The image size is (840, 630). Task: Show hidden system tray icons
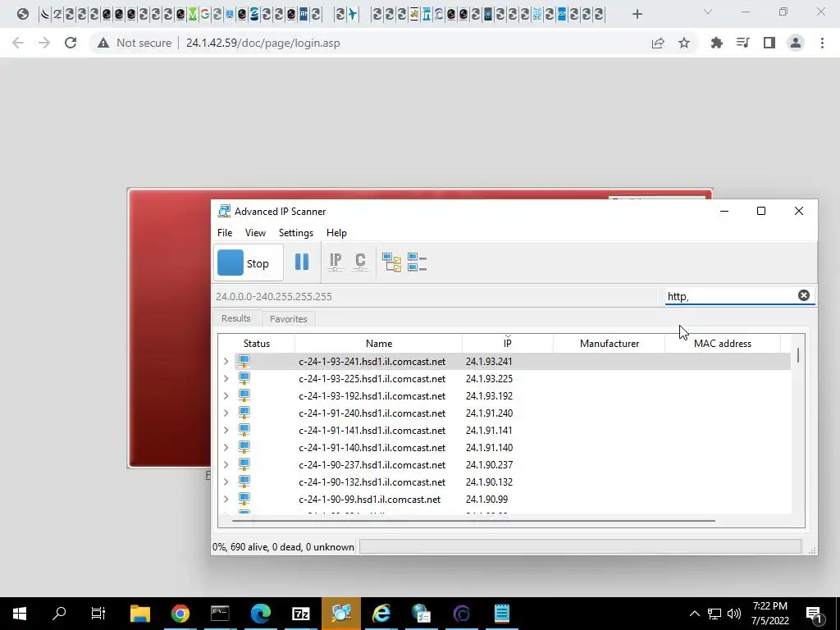[x=694, y=614]
